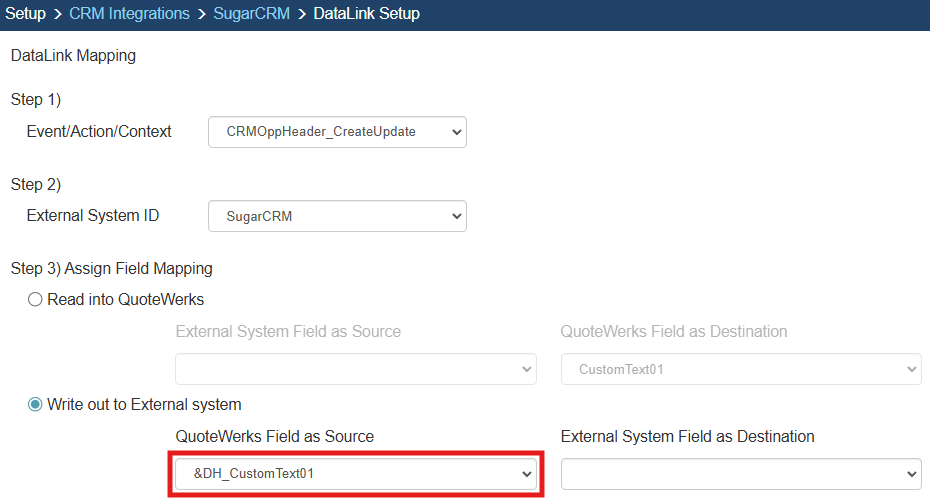This screenshot has width=930, height=503.
Task: Click the QuoteWerks Field as Source label
Action: (x=274, y=437)
